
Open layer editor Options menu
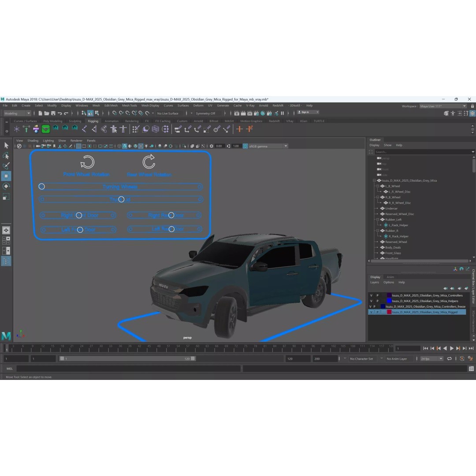389,283
